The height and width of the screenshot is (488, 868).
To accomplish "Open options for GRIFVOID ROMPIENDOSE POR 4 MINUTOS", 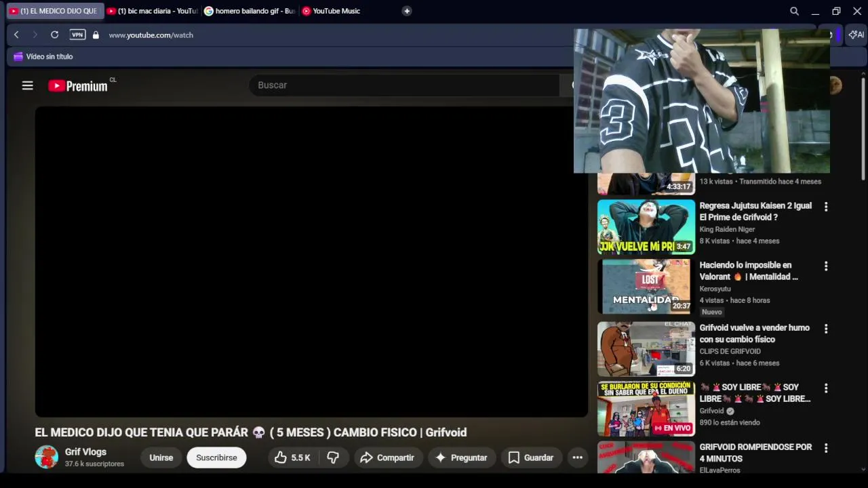I will (x=826, y=448).
